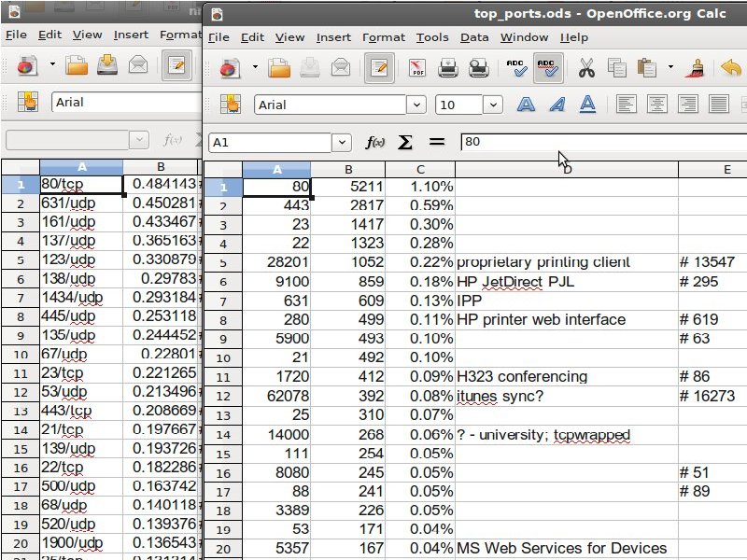The image size is (747, 560).
Task: Click the Save icon in top_ports window
Action: (x=310, y=68)
